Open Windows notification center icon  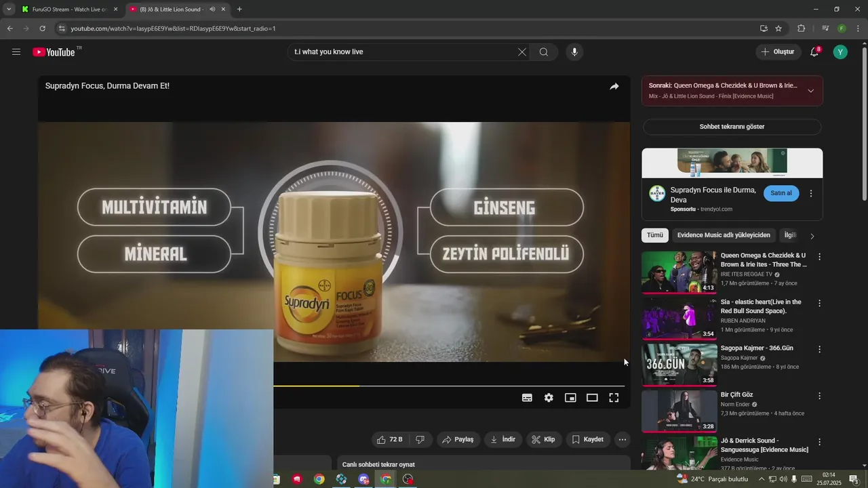(x=854, y=479)
